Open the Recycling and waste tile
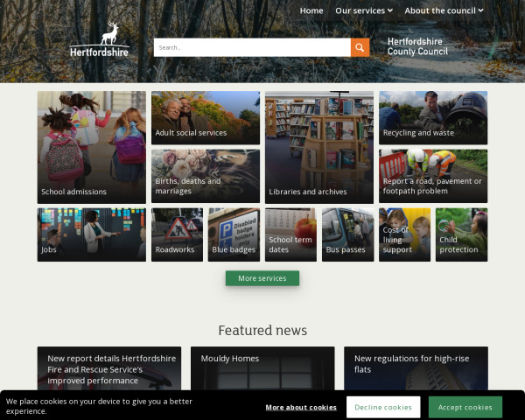The image size is (525, 420). point(433,117)
